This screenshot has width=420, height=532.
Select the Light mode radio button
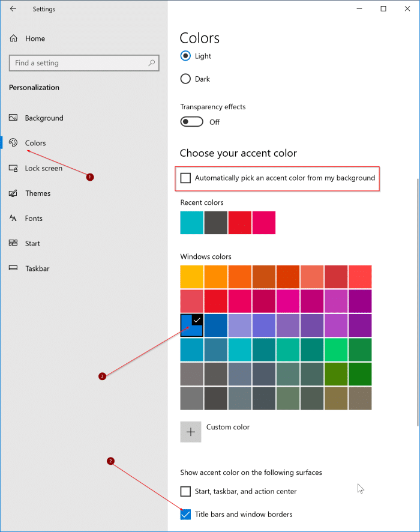185,56
